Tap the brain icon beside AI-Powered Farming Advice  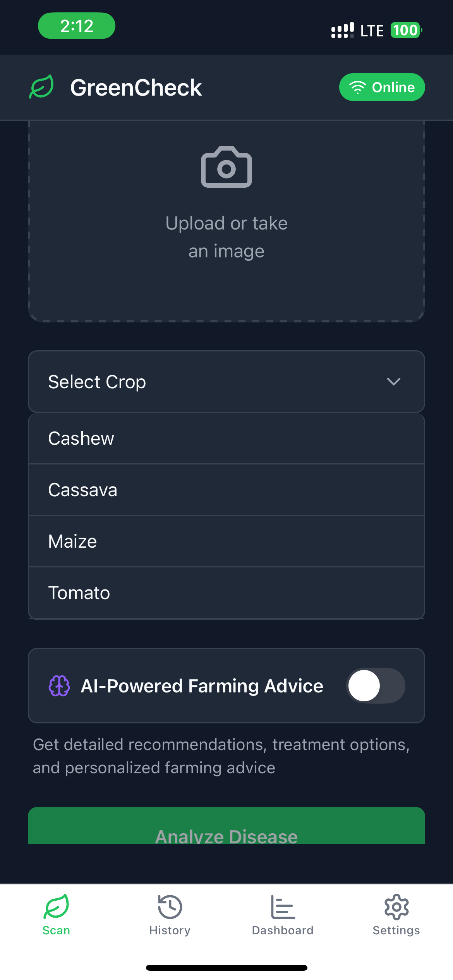(59, 686)
